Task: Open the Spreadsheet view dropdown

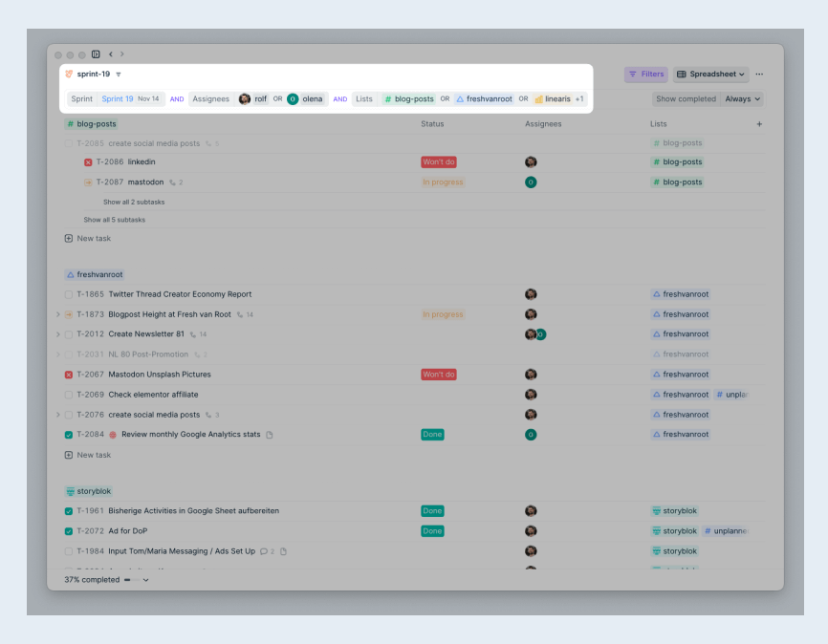Action: pyautogui.click(x=710, y=74)
